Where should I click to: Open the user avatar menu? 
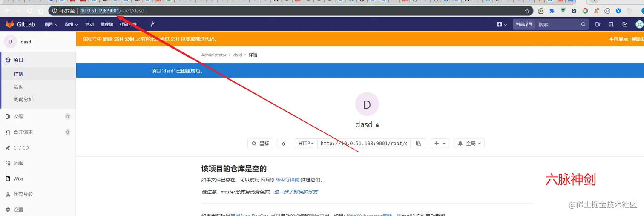tap(640, 24)
